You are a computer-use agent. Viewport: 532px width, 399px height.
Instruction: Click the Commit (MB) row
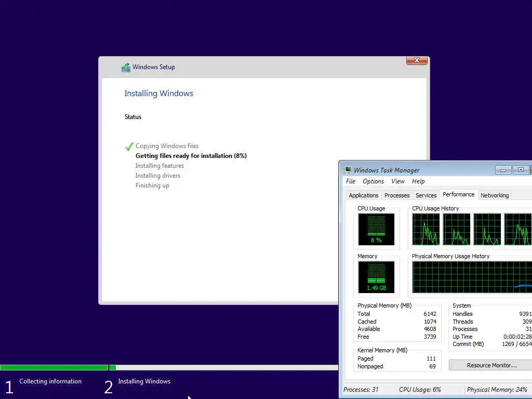492,344
